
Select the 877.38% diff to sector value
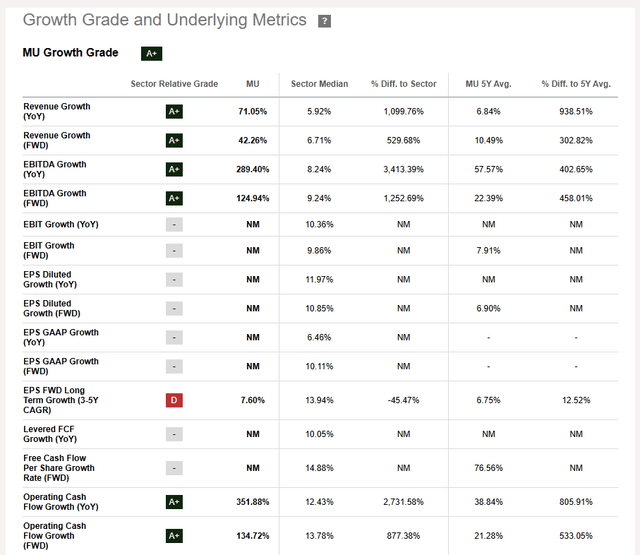pos(404,536)
